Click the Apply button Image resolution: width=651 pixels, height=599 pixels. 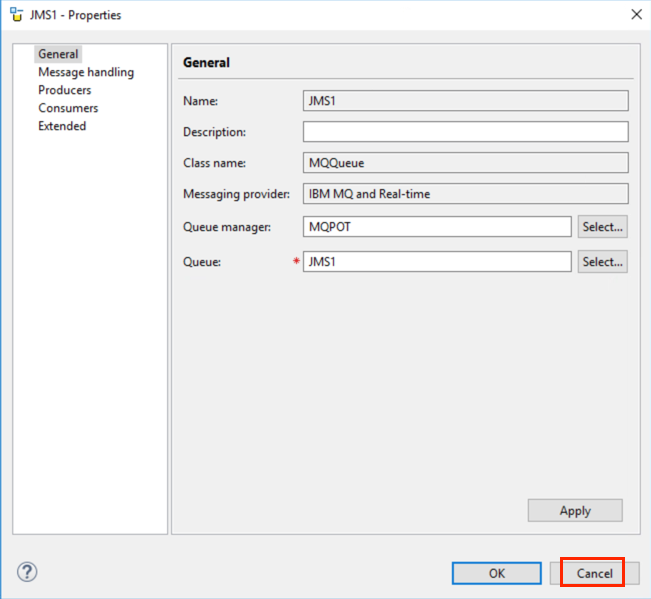pyautogui.click(x=575, y=511)
